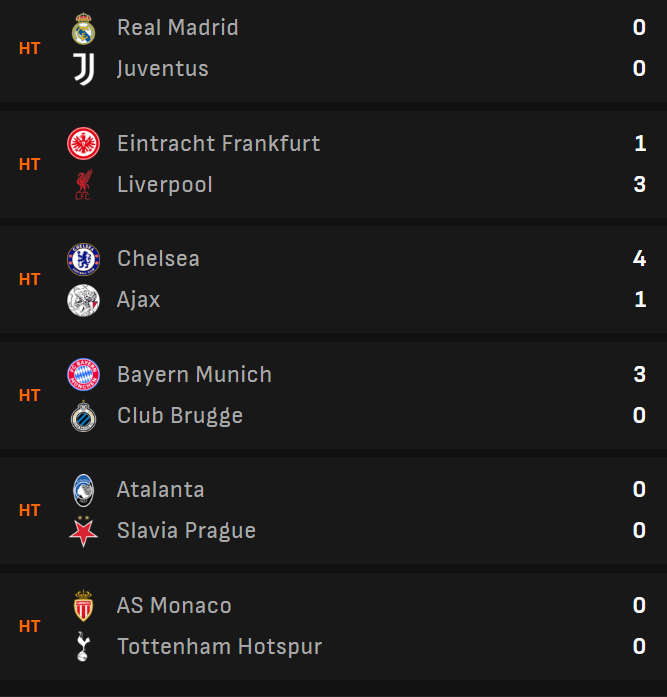Click the Eintracht Frankfurt crest
667x697 pixels.
pyautogui.click(x=83, y=144)
